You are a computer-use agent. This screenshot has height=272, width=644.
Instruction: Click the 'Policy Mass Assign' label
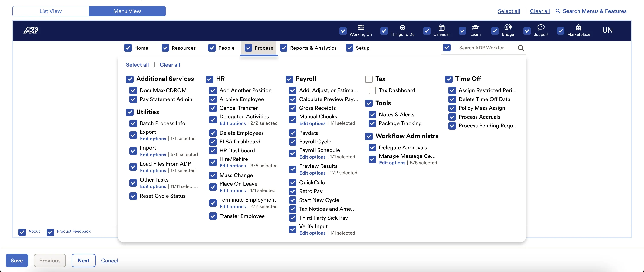(482, 108)
